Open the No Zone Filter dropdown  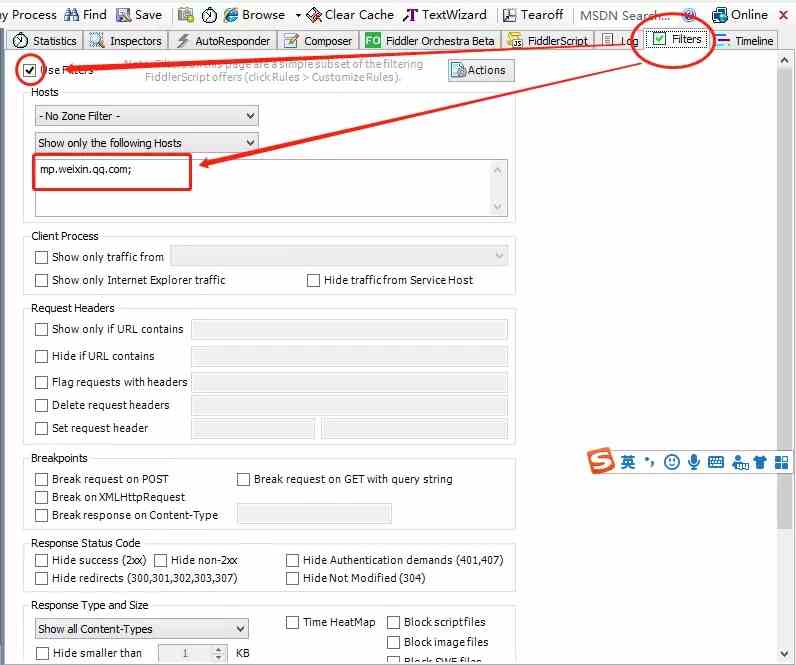pos(146,116)
